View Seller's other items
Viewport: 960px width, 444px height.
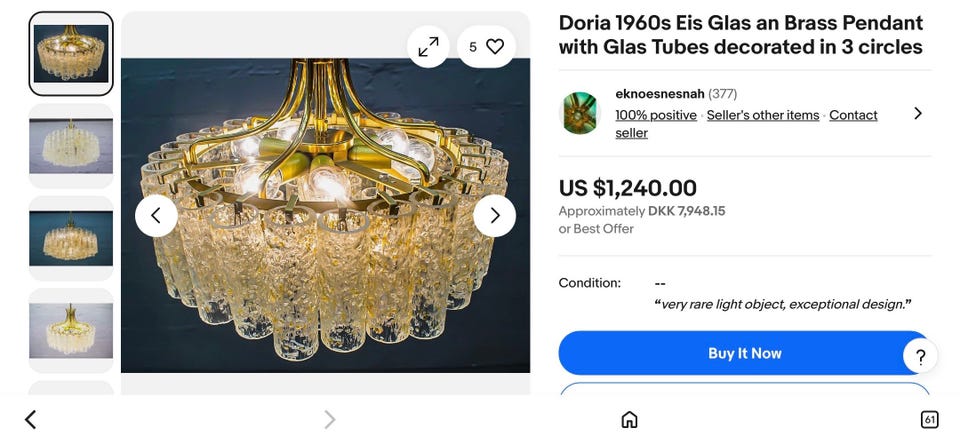[763, 115]
